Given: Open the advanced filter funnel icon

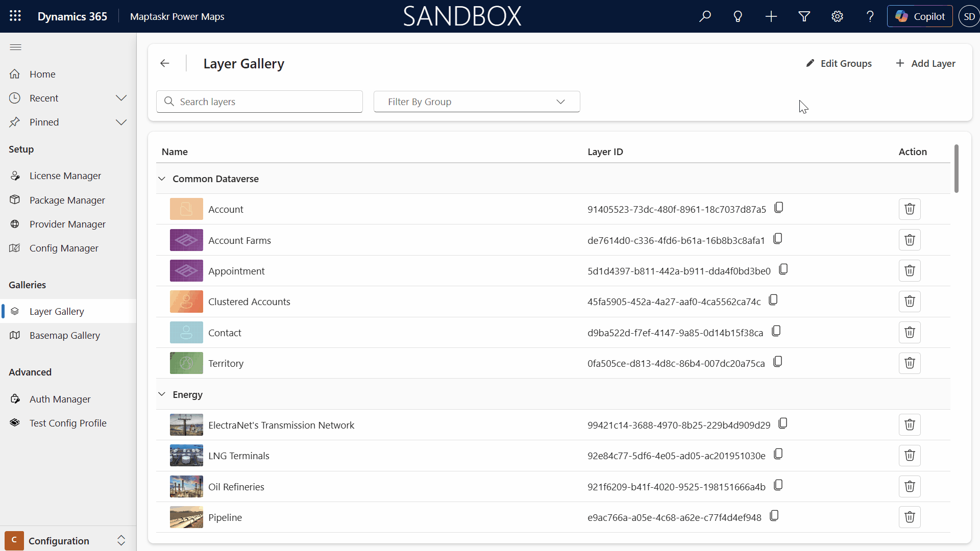Looking at the screenshot, I should tap(804, 16).
